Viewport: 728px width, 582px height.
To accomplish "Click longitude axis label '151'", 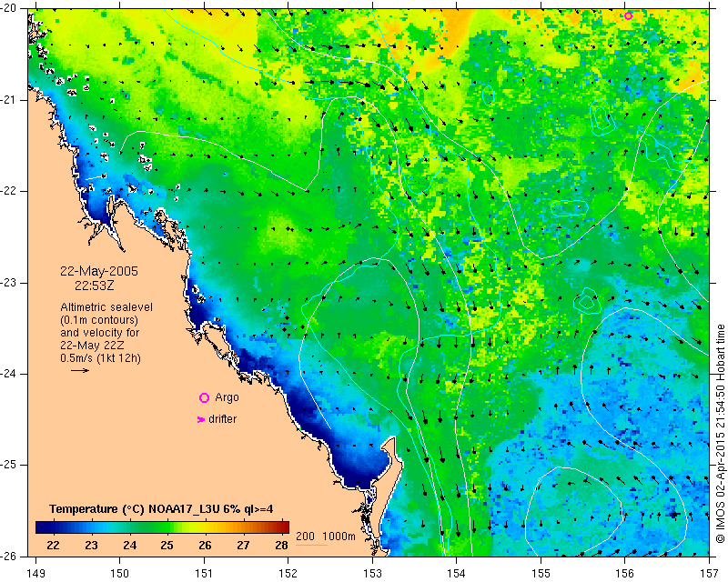I will tap(204, 574).
